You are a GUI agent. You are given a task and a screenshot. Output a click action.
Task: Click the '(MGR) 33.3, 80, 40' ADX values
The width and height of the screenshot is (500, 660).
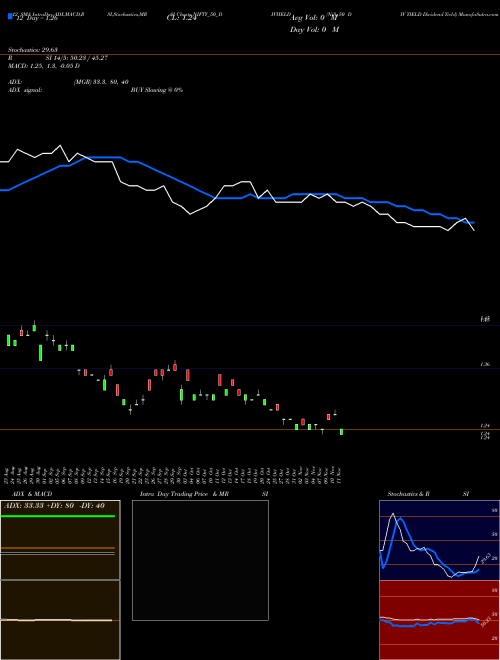click(x=101, y=82)
